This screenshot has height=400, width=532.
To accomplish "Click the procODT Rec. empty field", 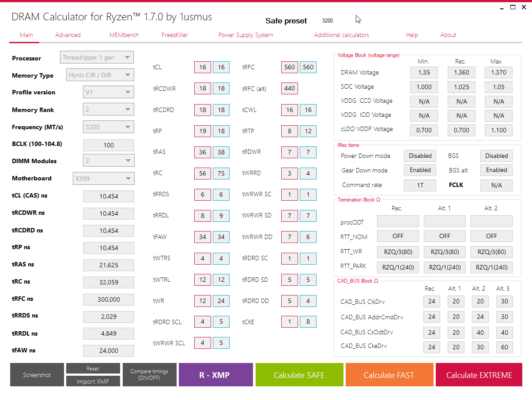I will (x=398, y=221).
